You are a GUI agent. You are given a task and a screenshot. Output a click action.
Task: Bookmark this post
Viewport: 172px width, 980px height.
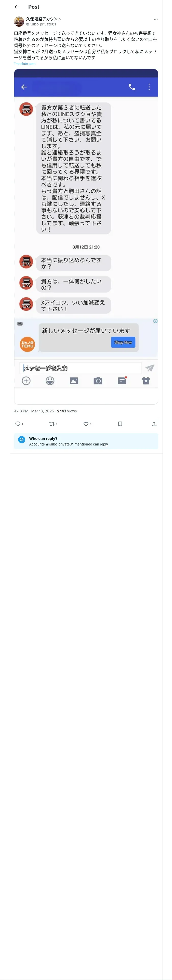tap(120, 424)
